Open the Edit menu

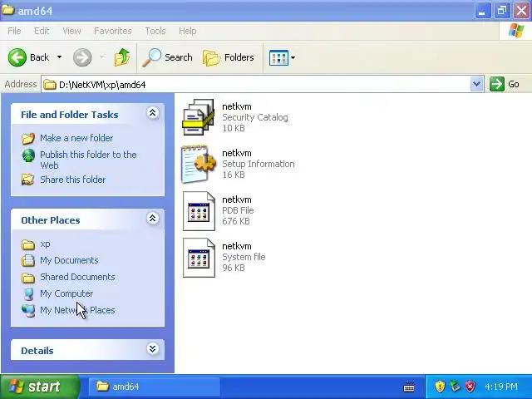pos(42,31)
